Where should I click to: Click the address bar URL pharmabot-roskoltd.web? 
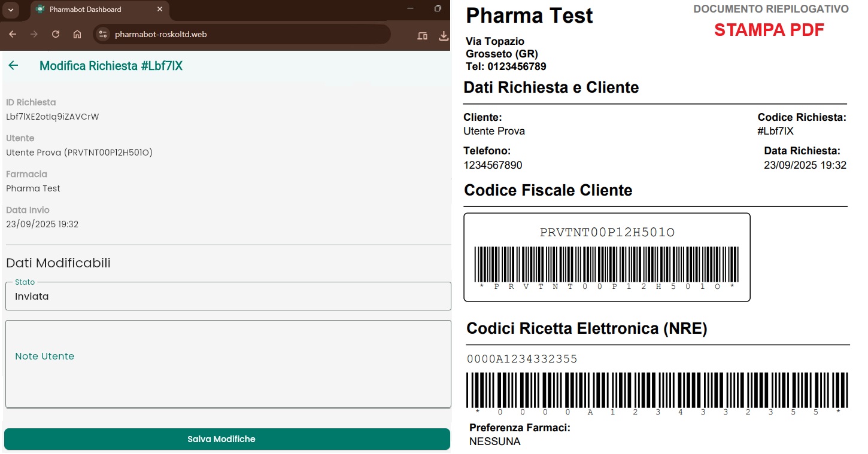[x=160, y=35]
